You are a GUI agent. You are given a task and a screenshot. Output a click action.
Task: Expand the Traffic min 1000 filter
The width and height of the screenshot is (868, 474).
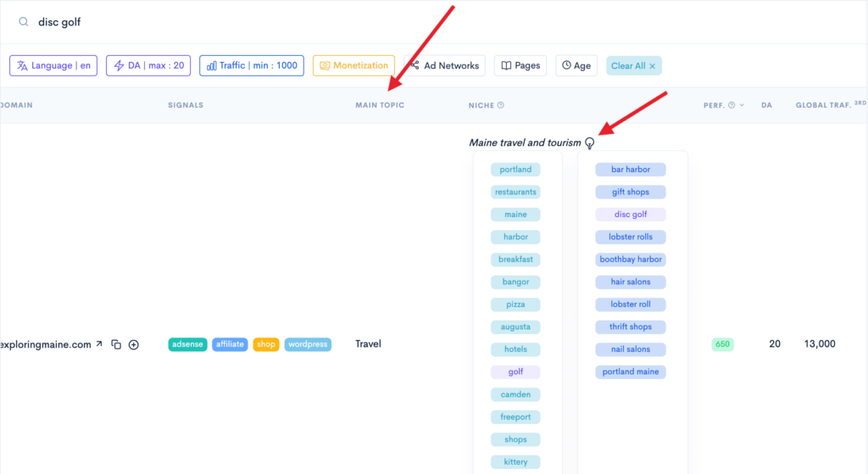click(252, 65)
